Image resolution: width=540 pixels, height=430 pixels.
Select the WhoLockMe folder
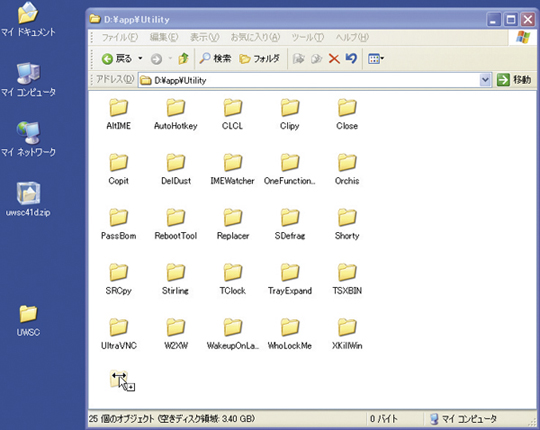click(x=290, y=334)
